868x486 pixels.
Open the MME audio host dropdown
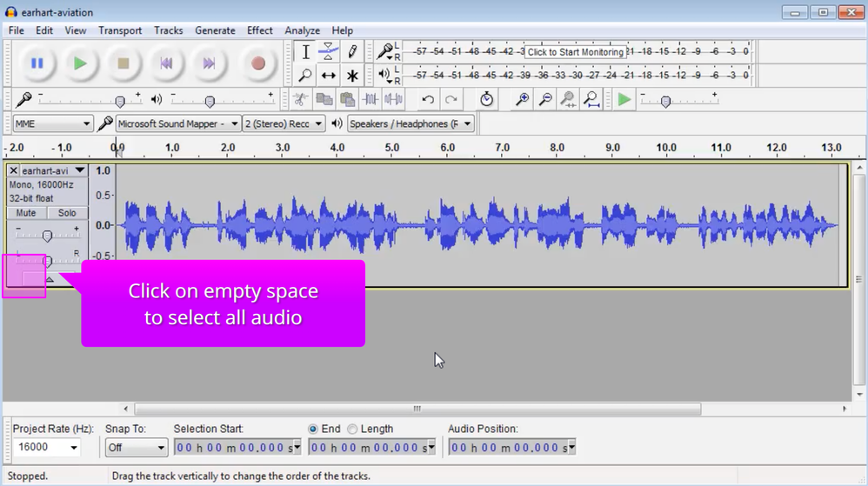pos(52,124)
